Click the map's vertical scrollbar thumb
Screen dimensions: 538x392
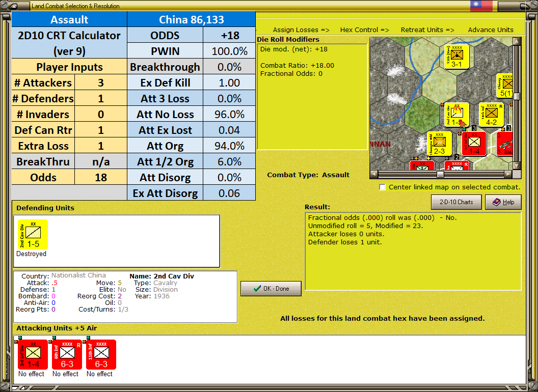[x=517, y=96]
